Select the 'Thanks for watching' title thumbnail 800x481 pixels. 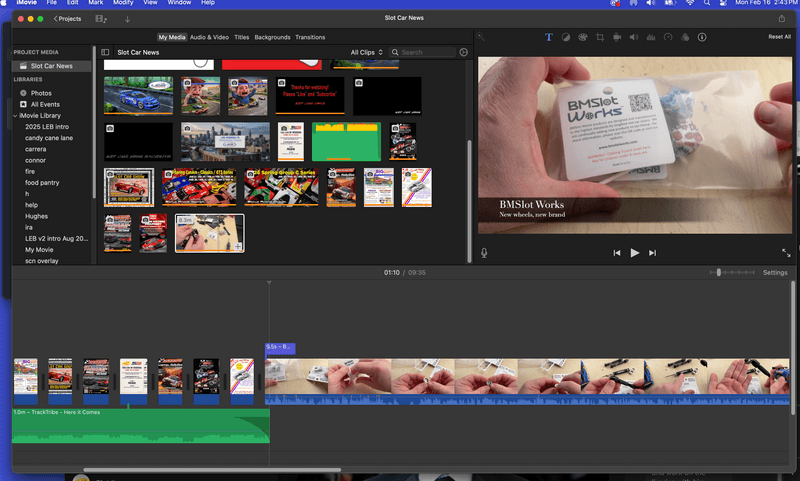coord(310,95)
